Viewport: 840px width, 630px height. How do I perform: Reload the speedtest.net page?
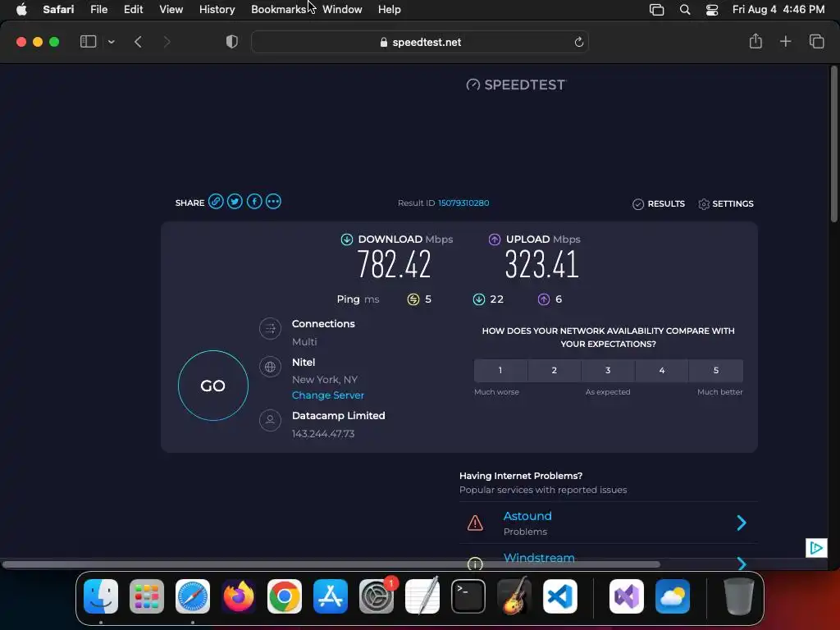tap(578, 42)
